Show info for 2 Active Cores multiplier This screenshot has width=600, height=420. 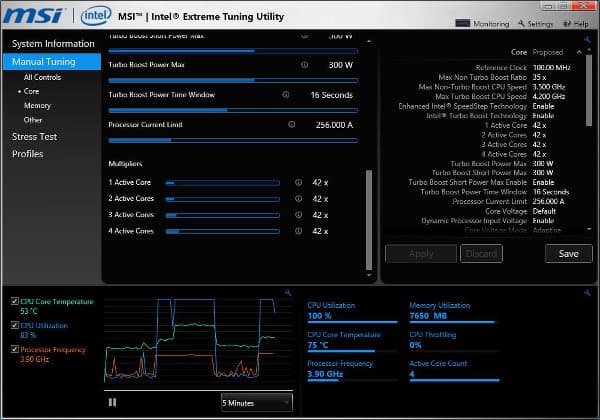pyautogui.click(x=298, y=199)
